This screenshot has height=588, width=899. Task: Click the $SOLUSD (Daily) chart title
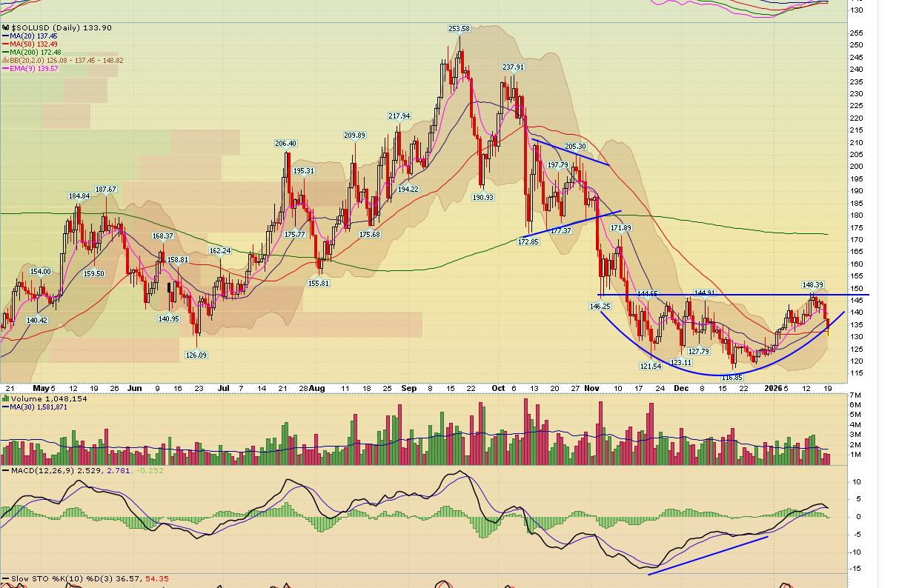point(46,27)
